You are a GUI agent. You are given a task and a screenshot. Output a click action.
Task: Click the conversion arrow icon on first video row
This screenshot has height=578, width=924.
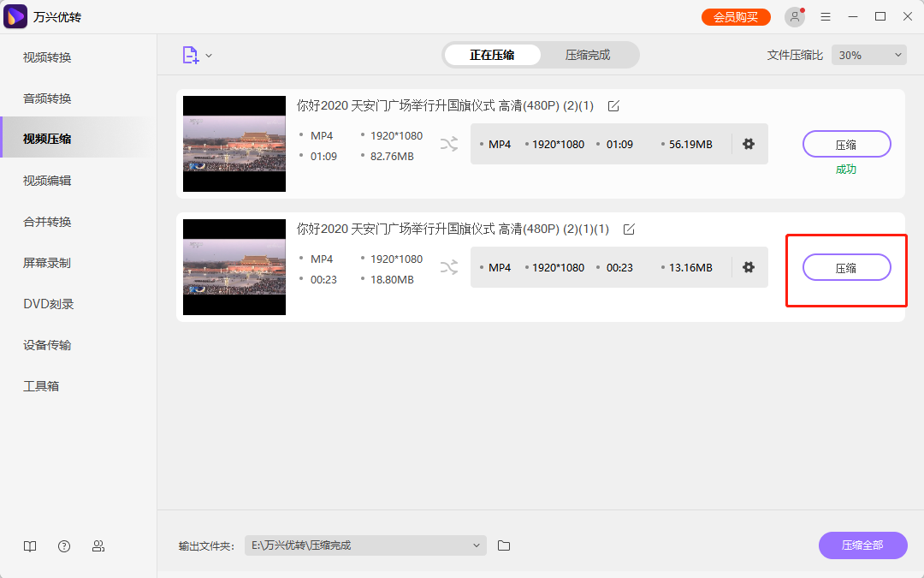coord(449,144)
